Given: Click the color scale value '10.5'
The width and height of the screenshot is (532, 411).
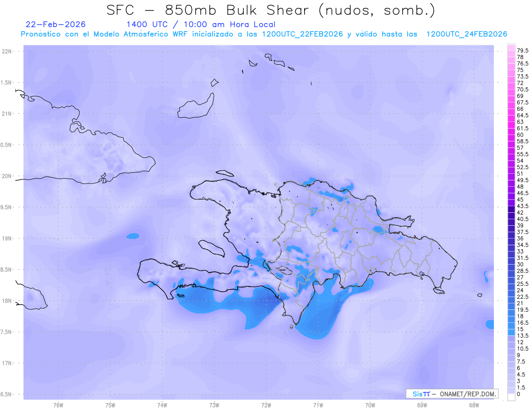Looking at the screenshot, I should 523,348.
